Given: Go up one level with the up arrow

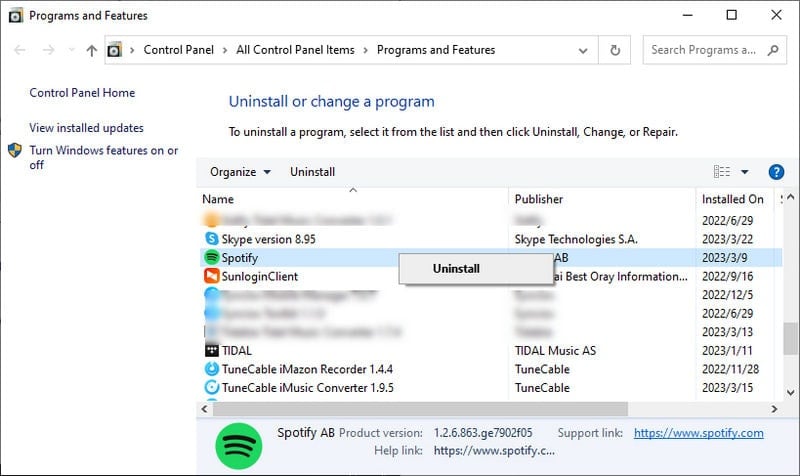Looking at the screenshot, I should (x=91, y=50).
